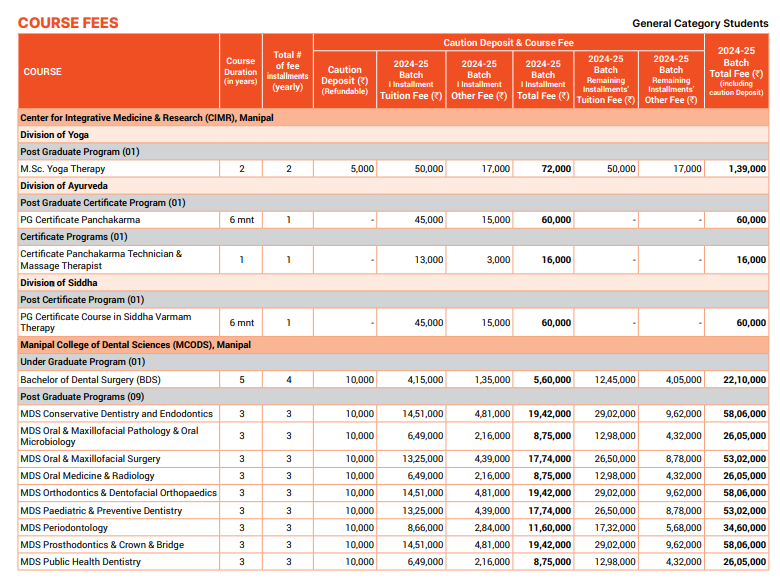780x584 pixels.
Task: Select MDS Public Health Dentistry course name
Action: point(81,562)
